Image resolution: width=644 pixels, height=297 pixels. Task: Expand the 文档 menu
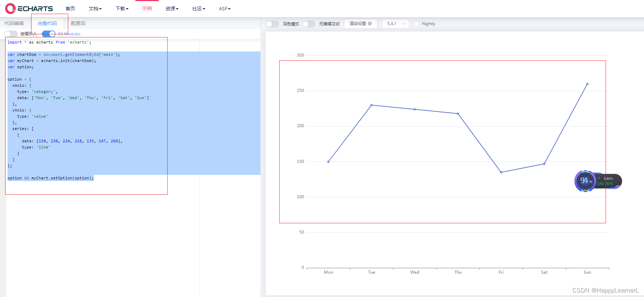pos(95,9)
